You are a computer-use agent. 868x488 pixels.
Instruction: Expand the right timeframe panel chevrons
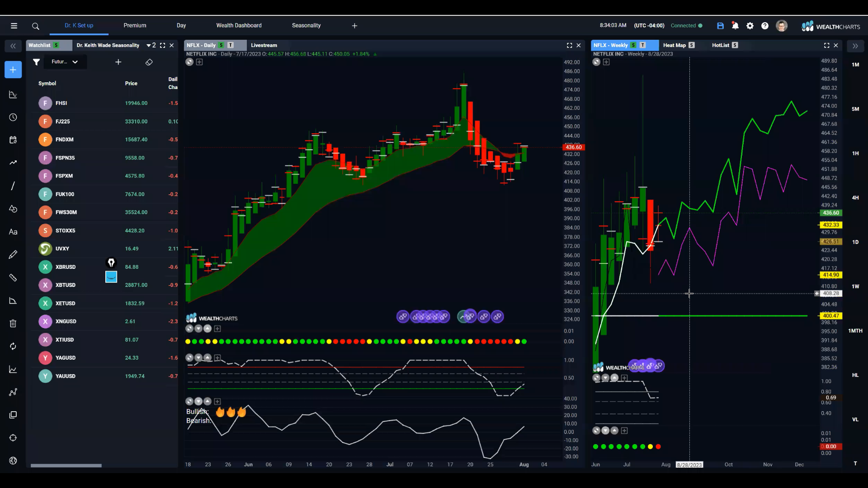point(855,46)
